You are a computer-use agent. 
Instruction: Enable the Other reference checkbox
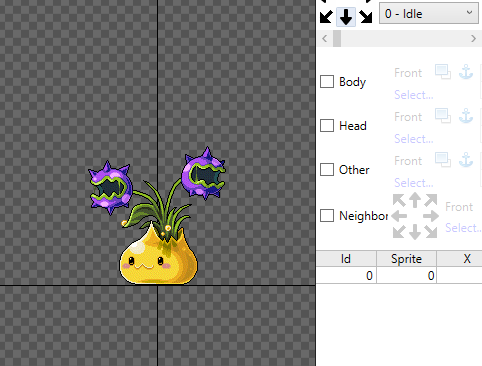(327, 170)
